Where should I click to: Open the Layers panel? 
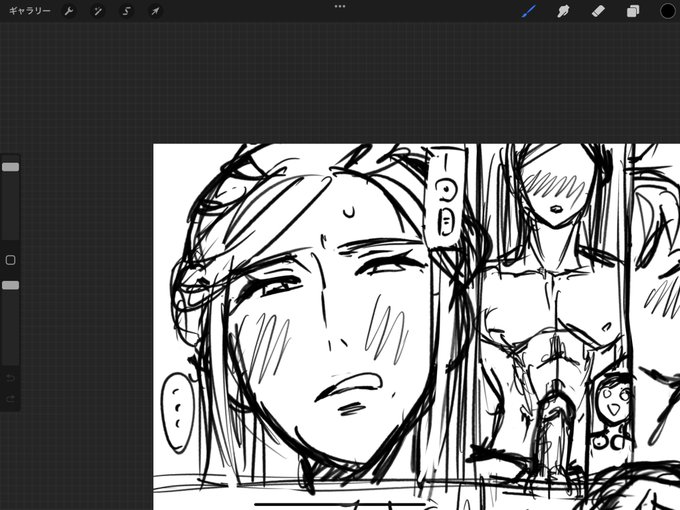(x=633, y=11)
